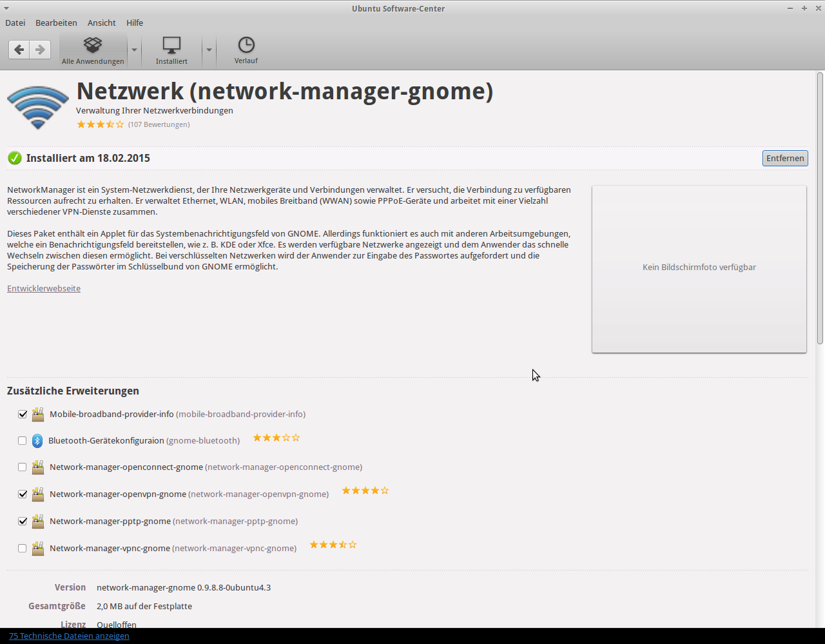Click the Netzwerk Wi-Fi app icon

click(38, 107)
